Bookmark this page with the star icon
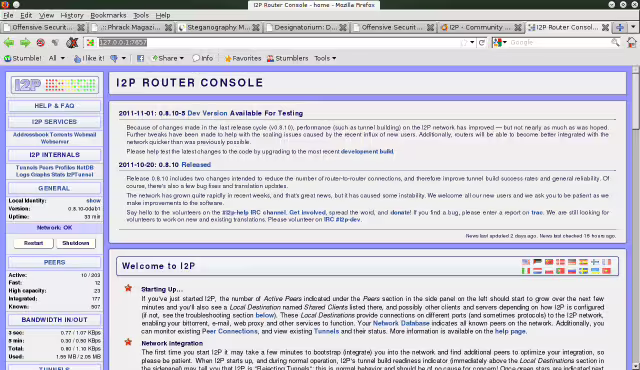Viewport: 640px width, 370px height. click(x=464, y=42)
